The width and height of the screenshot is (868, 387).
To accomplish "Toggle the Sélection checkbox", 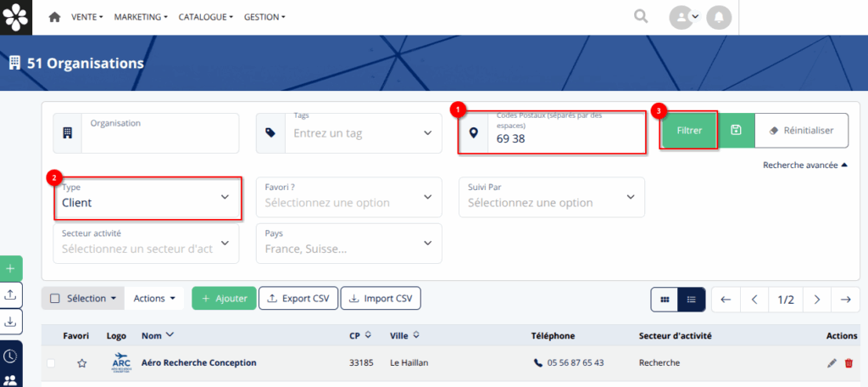I will tap(55, 299).
